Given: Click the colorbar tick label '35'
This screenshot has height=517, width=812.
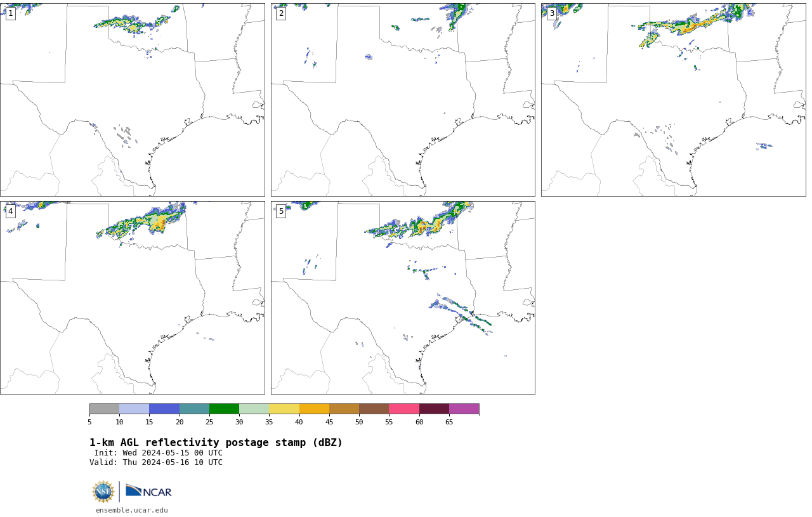Looking at the screenshot, I should [x=269, y=422].
